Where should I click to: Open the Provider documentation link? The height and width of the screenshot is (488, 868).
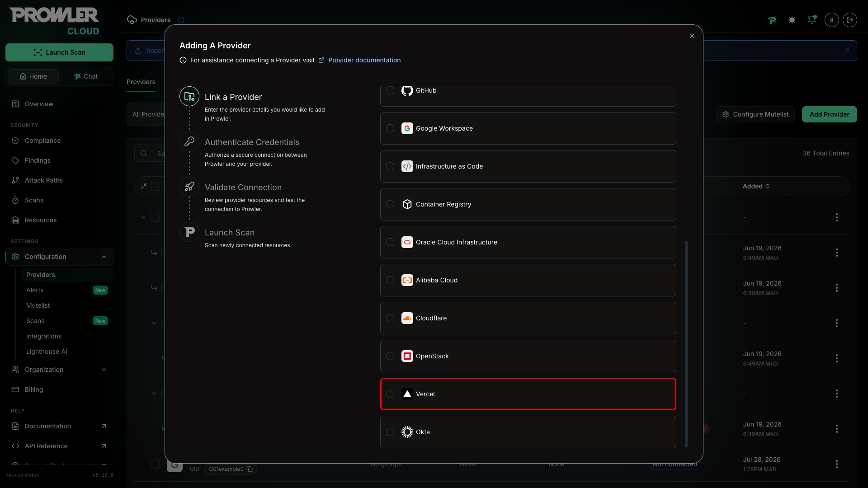364,60
